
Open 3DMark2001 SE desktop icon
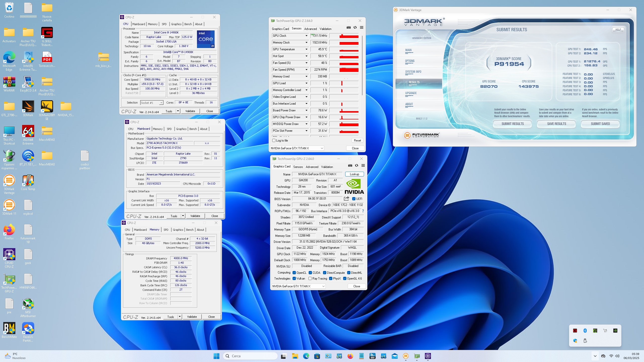[47, 110]
